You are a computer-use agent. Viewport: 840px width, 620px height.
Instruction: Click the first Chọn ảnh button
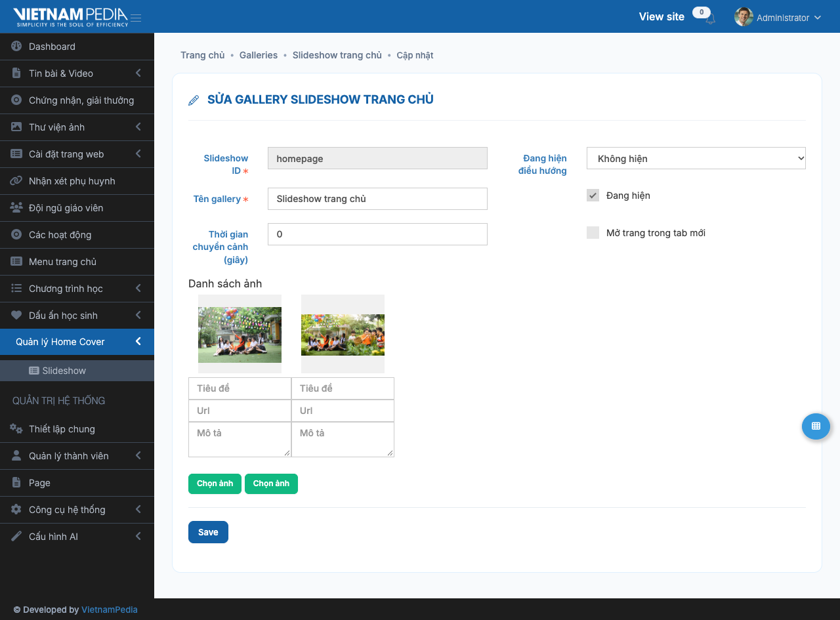pos(215,484)
